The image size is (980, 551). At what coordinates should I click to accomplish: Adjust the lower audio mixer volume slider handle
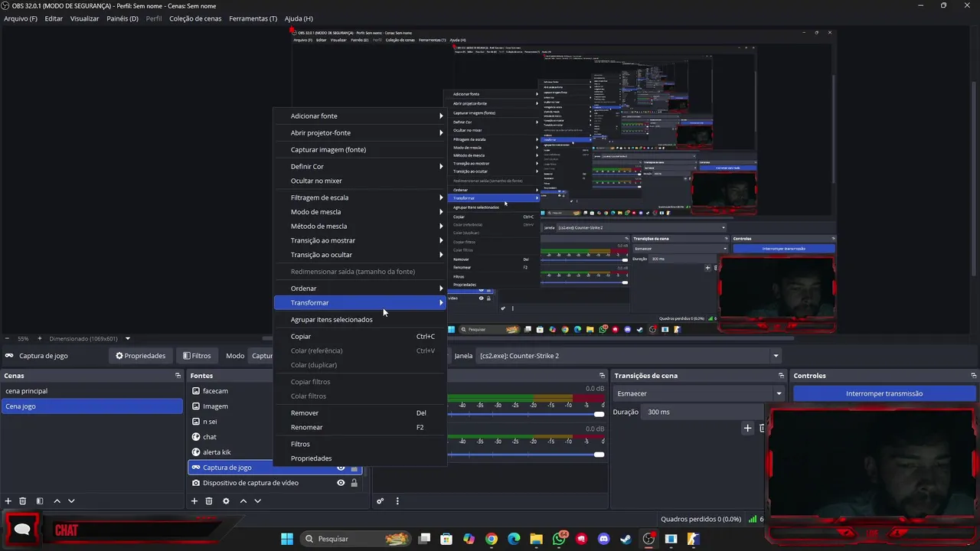[599, 455]
